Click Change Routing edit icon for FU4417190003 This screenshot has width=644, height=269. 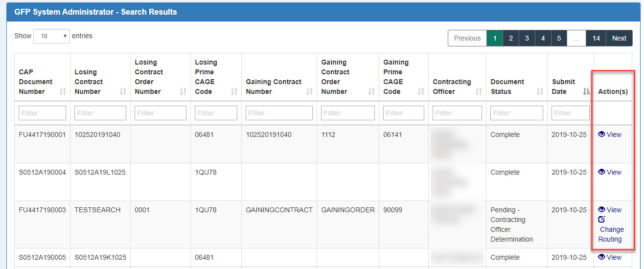[601, 220]
